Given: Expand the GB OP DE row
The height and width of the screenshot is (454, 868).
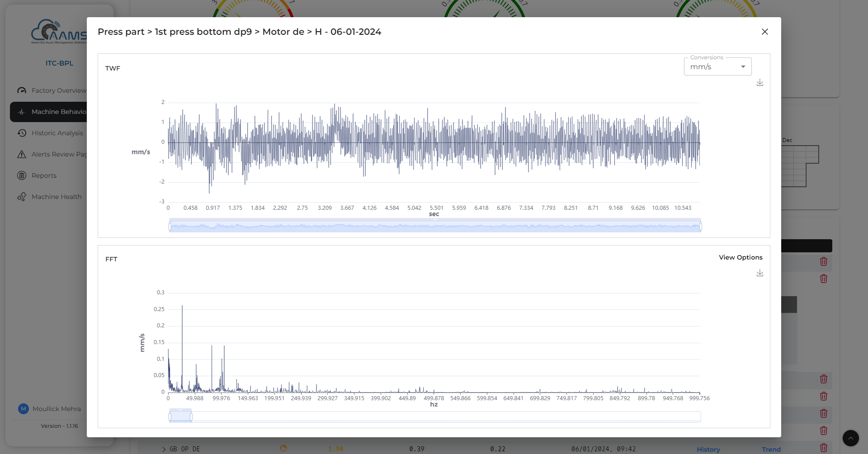Looking at the screenshot, I should coord(164,449).
